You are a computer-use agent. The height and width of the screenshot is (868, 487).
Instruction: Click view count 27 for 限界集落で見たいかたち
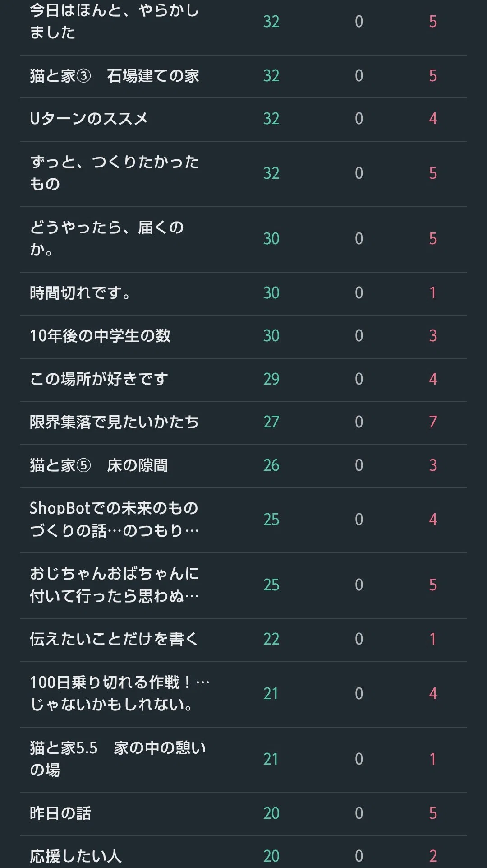(271, 422)
